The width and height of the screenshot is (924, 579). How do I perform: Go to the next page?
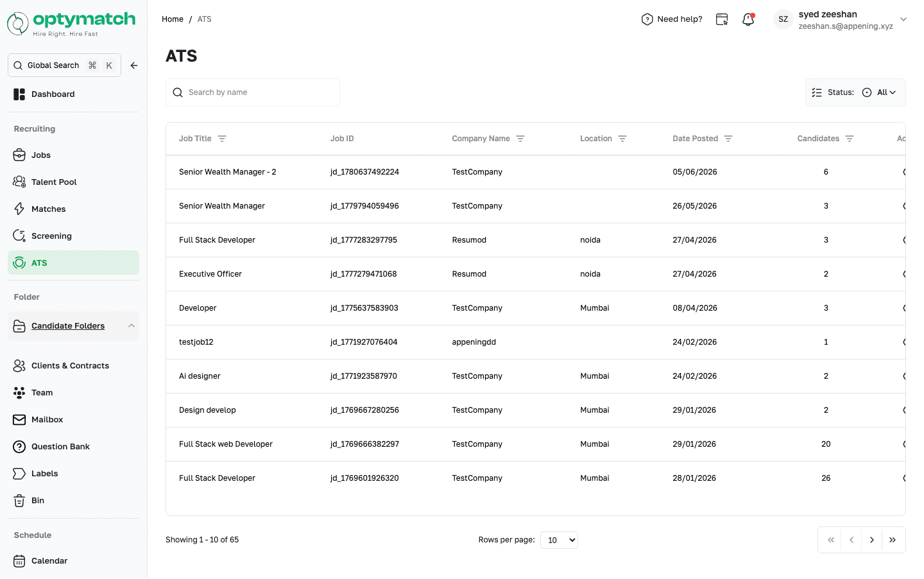pos(872,540)
